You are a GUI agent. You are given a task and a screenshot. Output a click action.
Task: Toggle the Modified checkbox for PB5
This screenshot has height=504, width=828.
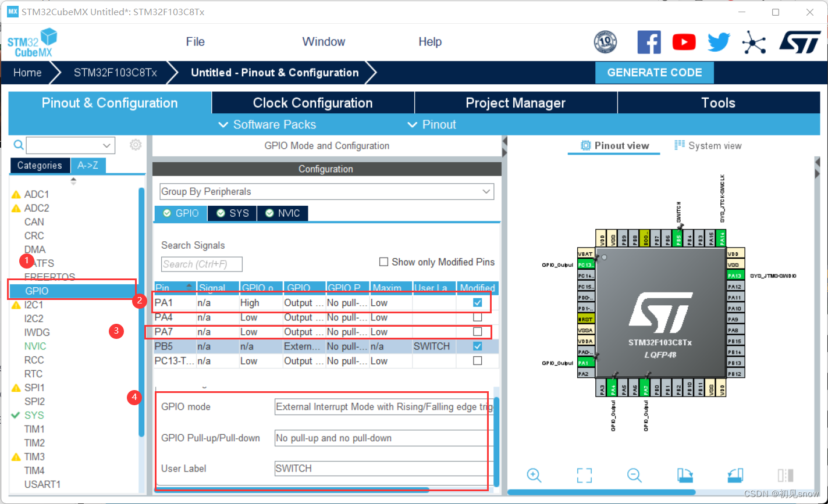coord(478,346)
